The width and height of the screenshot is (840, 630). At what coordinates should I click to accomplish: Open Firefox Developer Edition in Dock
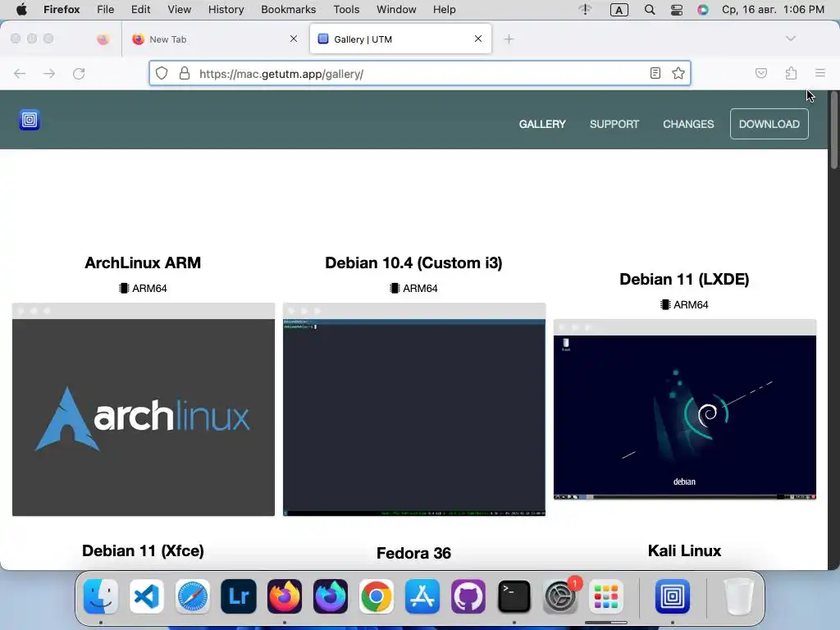(x=331, y=596)
